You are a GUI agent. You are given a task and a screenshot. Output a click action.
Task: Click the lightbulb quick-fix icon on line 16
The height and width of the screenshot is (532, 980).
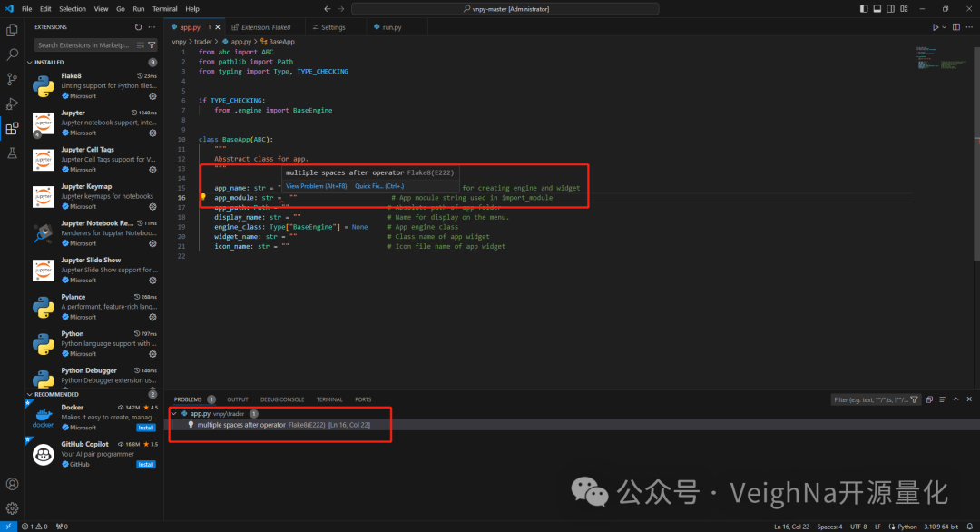click(203, 197)
